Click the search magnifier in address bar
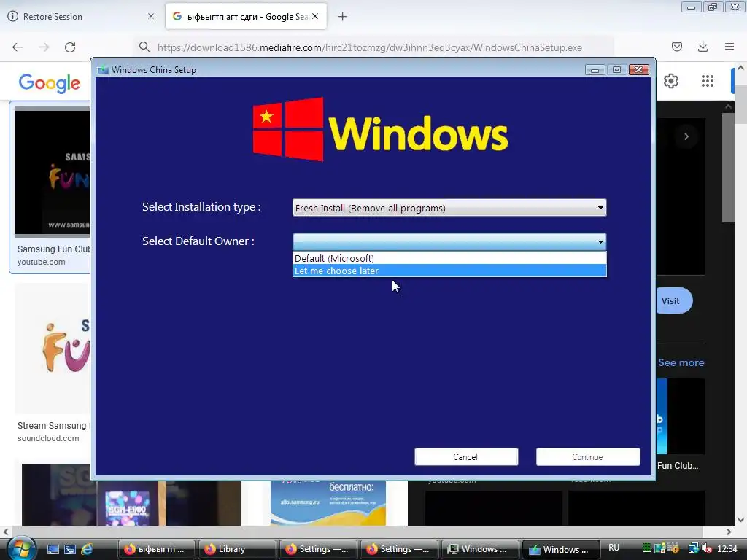The image size is (747, 560). click(x=144, y=47)
